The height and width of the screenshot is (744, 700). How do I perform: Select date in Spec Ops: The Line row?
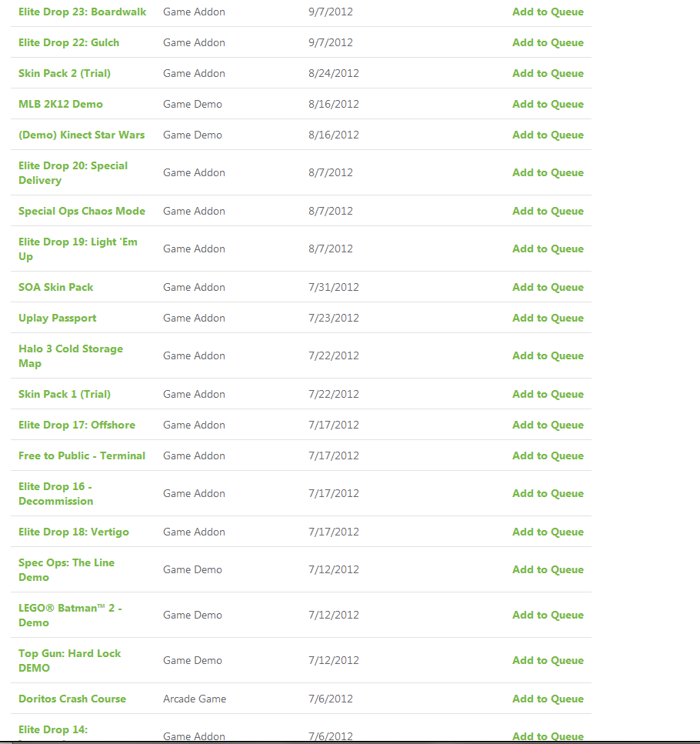coord(333,570)
